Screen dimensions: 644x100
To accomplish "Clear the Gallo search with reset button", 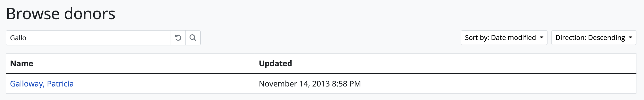I will [x=178, y=38].
